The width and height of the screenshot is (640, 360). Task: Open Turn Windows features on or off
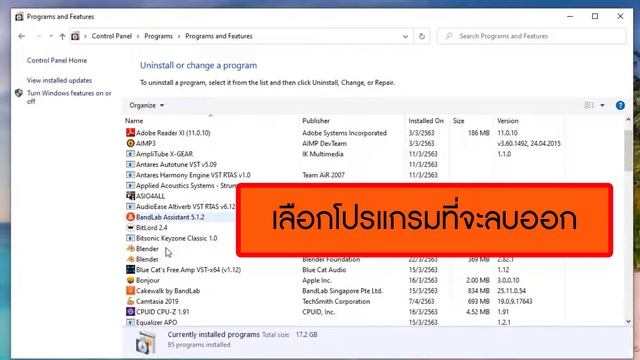(69, 97)
